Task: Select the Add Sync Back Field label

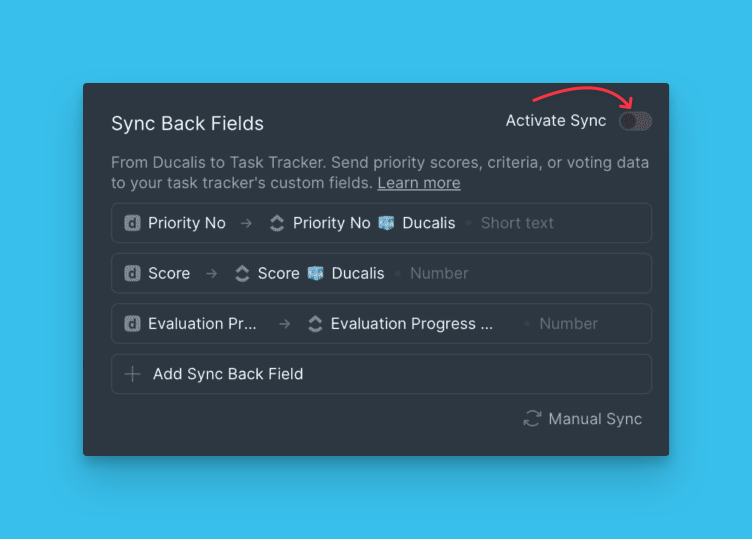Action: coord(228,374)
